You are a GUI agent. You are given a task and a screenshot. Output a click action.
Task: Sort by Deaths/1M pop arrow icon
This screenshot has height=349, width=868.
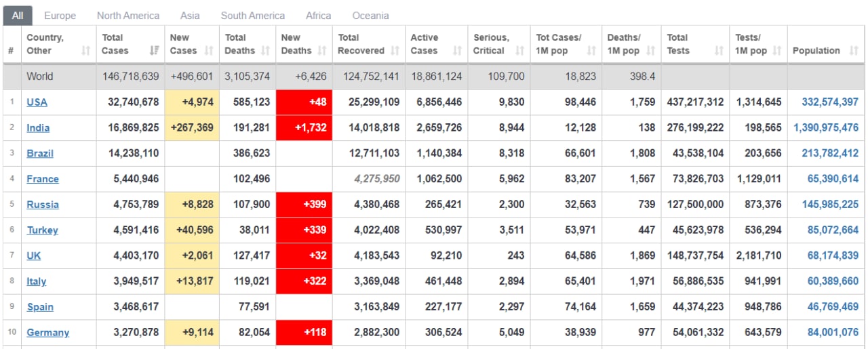click(650, 51)
